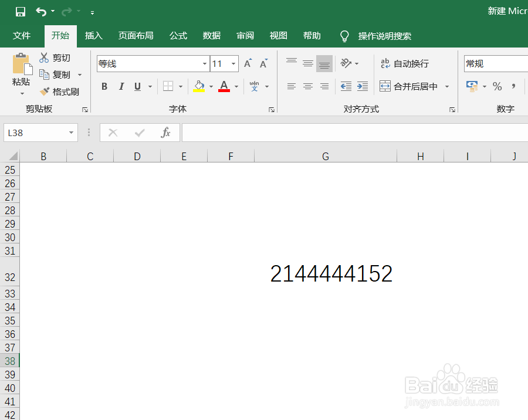Increase indent icon
Image resolution: width=528 pixels, height=420 pixels.
coord(363,87)
